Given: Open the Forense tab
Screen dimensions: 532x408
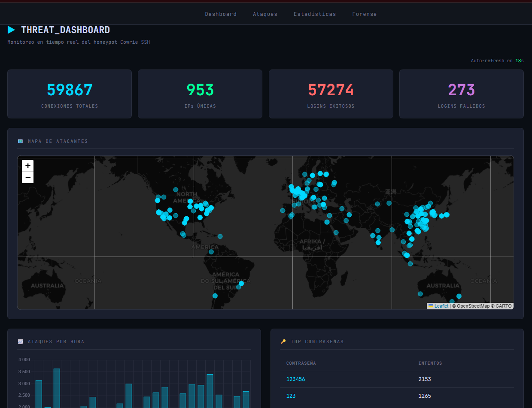Looking at the screenshot, I should click(x=365, y=14).
